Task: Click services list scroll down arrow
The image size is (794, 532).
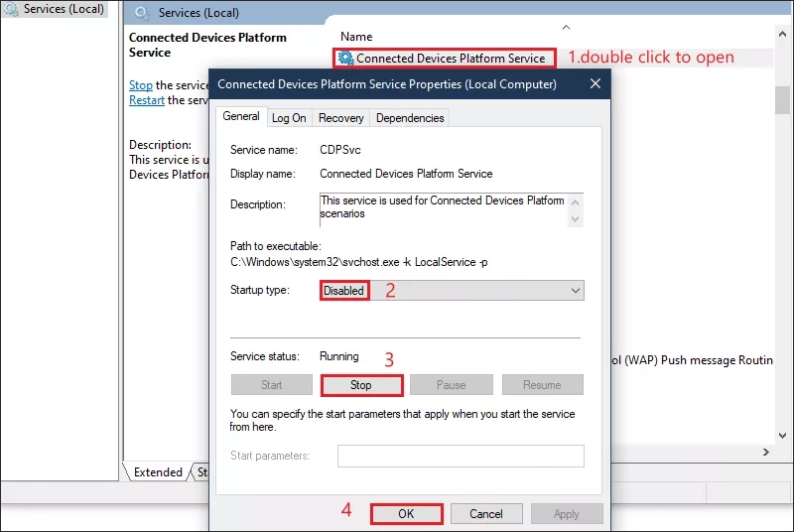Action: coord(782,436)
